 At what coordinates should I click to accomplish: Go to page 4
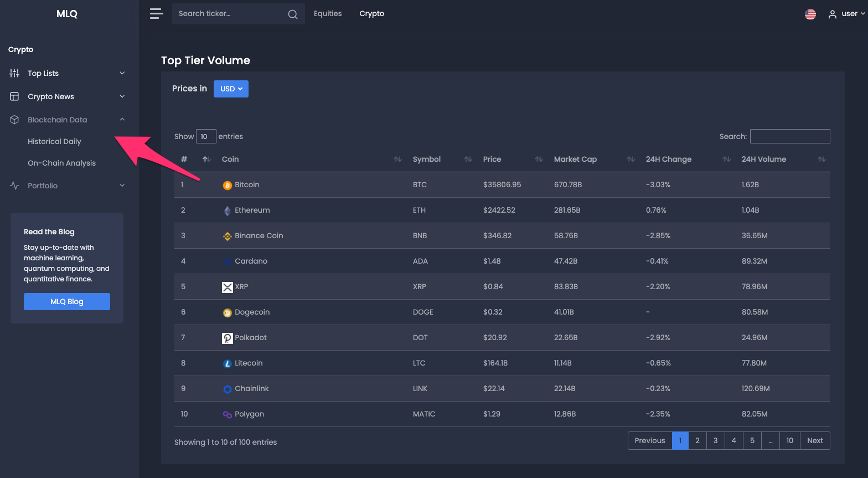[734, 440]
